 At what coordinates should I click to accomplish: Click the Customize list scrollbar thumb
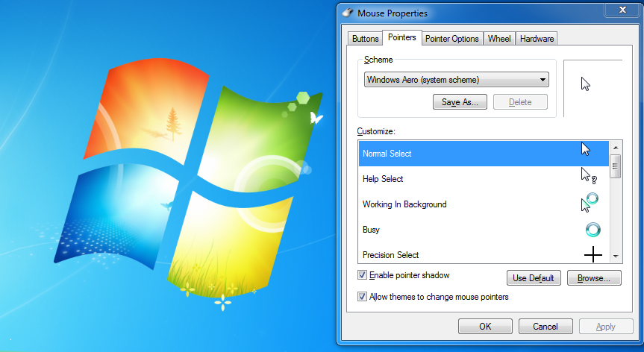point(615,166)
